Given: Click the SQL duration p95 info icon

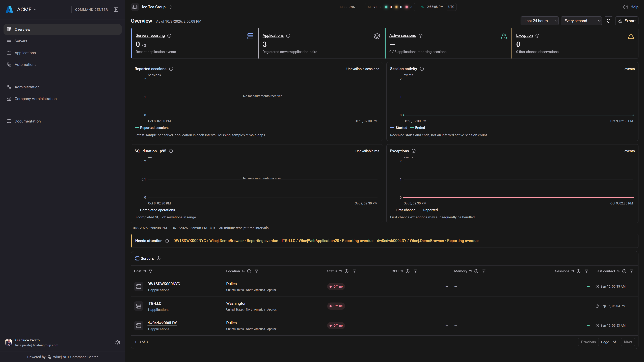Looking at the screenshot, I should (171, 151).
